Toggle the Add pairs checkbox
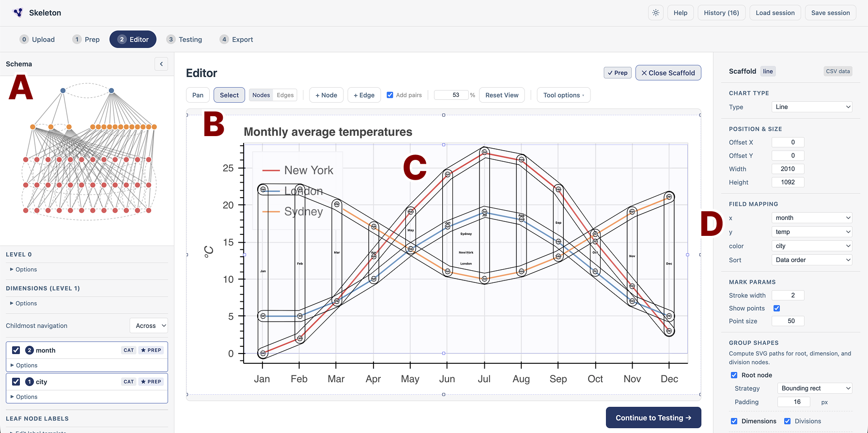This screenshot has height=433, width=868. click(x=390, y=95)
